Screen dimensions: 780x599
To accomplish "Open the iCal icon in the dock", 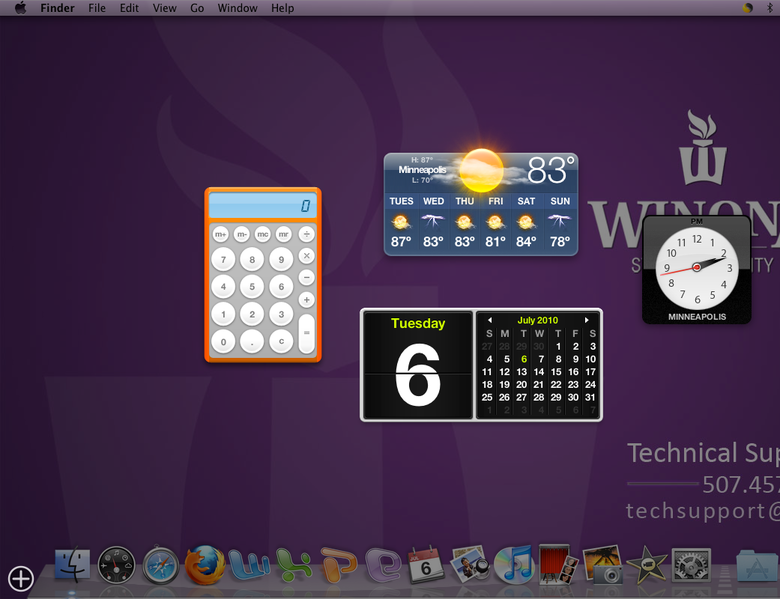I will pos(425,566).
